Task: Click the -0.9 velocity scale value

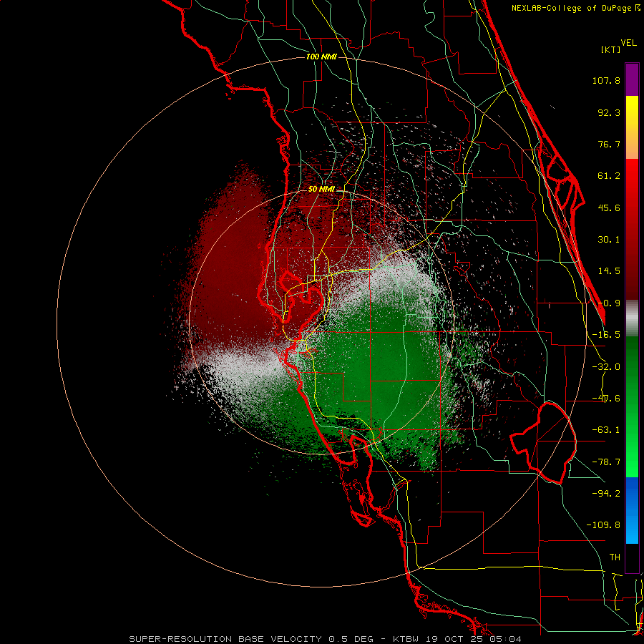Action: pyautogui.click(x=609, y=303)
